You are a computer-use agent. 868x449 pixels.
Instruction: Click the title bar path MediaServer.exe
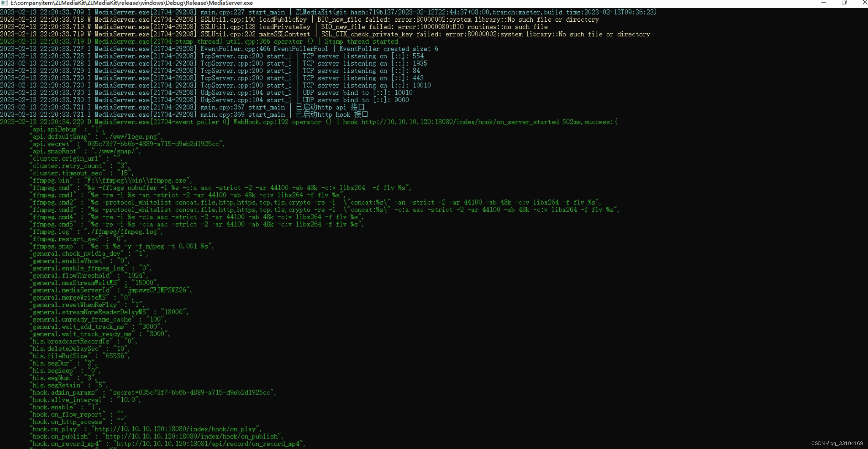click(132, 3)
